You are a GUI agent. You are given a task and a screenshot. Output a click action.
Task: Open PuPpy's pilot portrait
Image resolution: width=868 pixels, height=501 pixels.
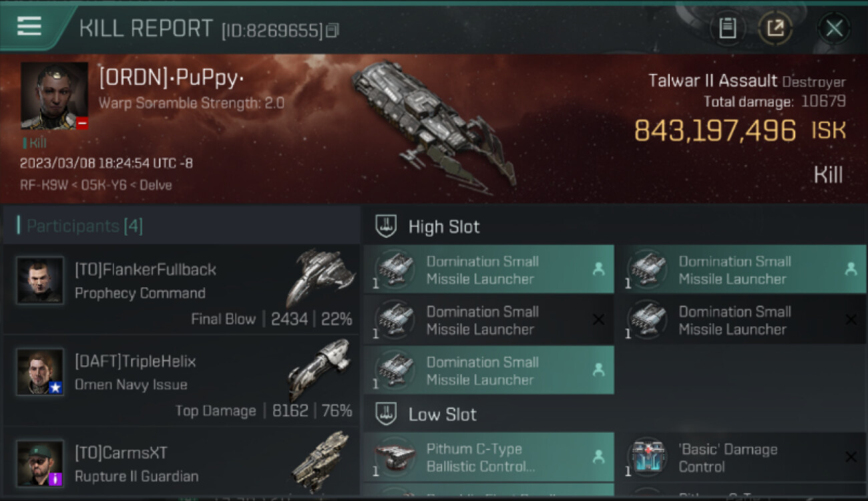[54, 96]
